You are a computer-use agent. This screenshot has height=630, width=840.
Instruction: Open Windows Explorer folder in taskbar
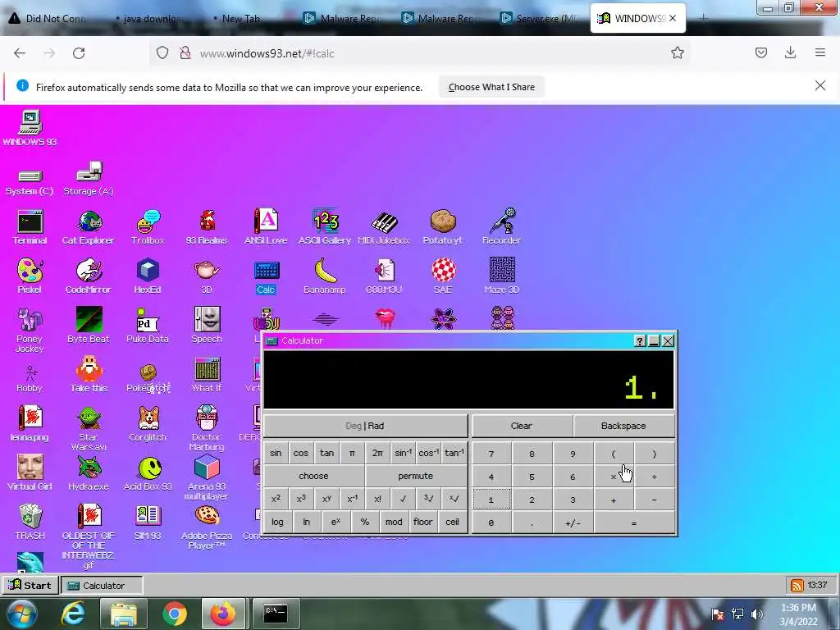tap(123, 614)
